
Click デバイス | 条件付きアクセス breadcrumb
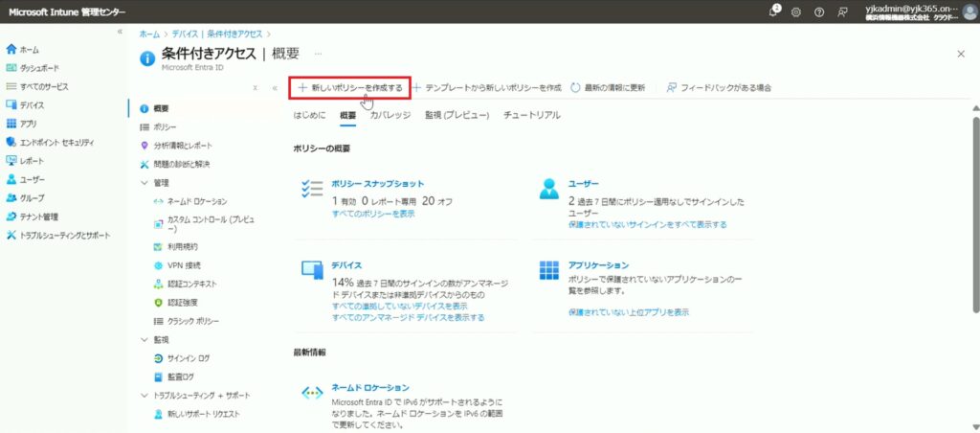217,34
